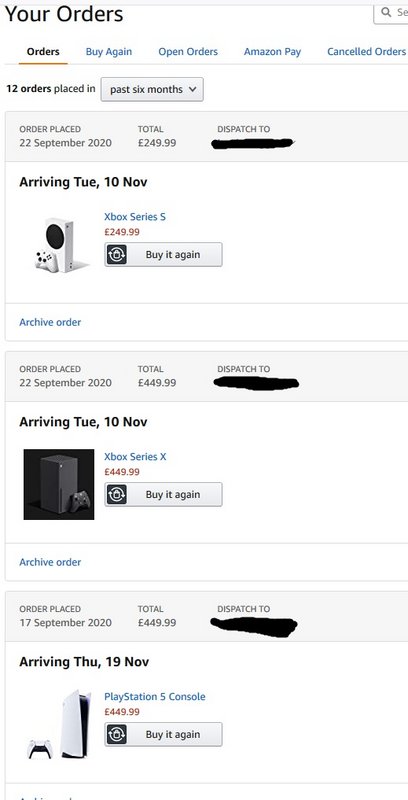Click Buy it again for PlayStation 5 Console
408x800 pixels.
click(x=164, y=734)
